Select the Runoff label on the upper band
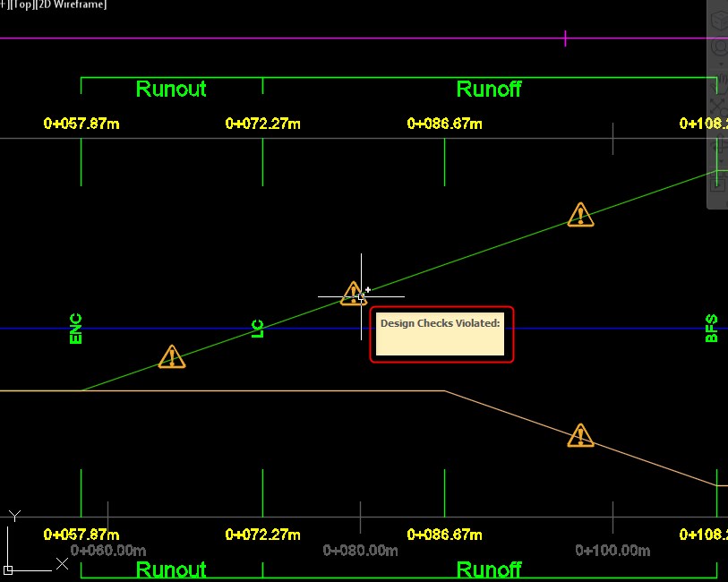This screenshot has width=728, height=582. 488,89
